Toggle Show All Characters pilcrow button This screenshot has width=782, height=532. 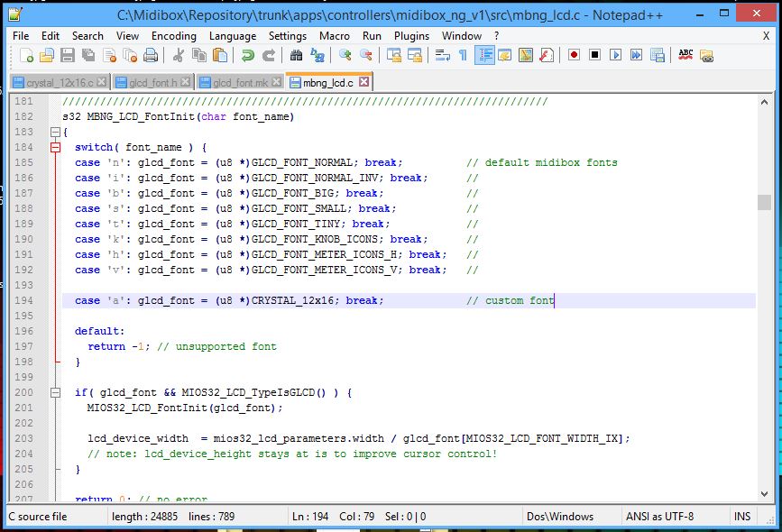coord(463,56)
